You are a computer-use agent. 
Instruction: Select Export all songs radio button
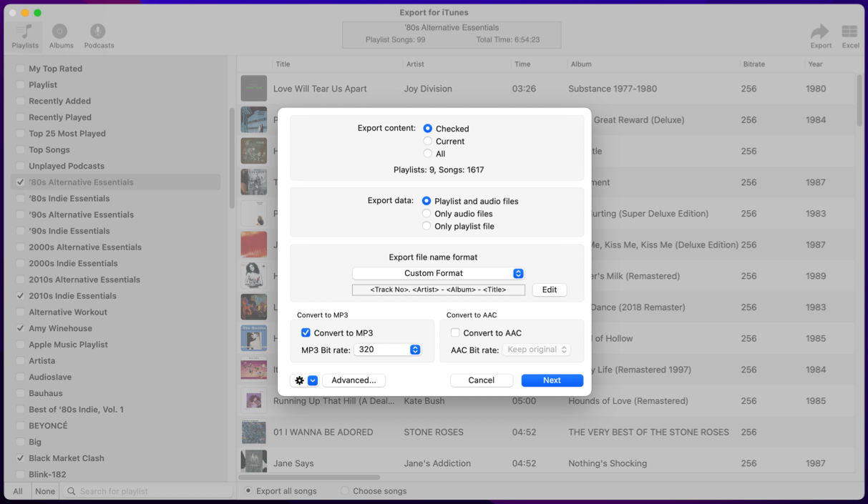click(x=249, y=491)
